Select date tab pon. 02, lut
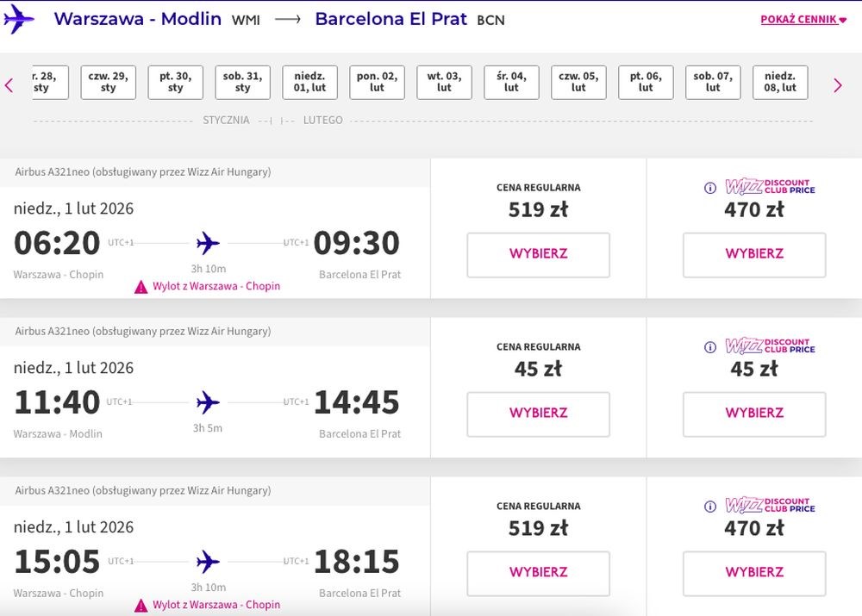 377,82
